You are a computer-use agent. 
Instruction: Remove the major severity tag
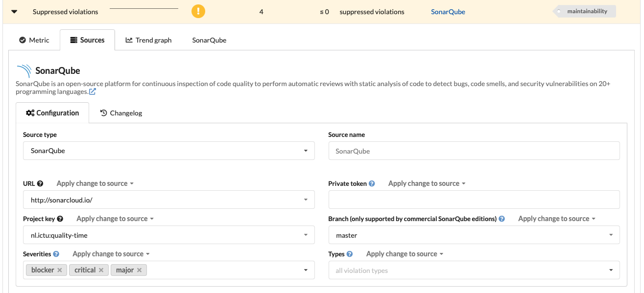(139, 270)
